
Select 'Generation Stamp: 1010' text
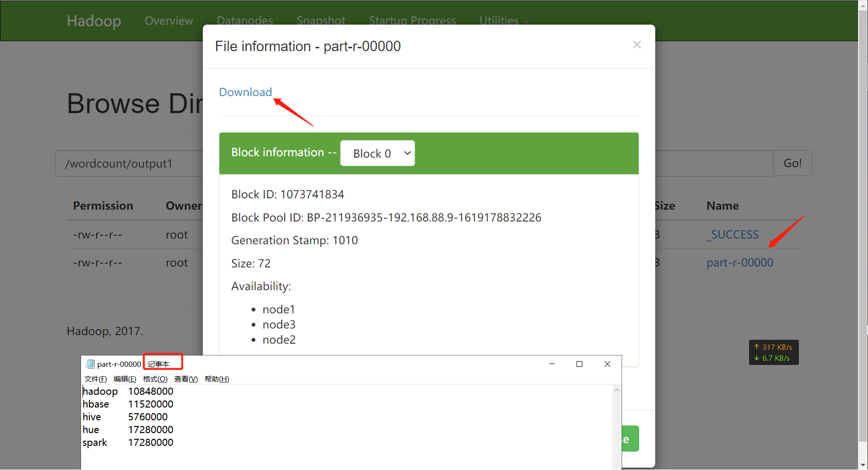pyautogui.click(x=294, y=240)
